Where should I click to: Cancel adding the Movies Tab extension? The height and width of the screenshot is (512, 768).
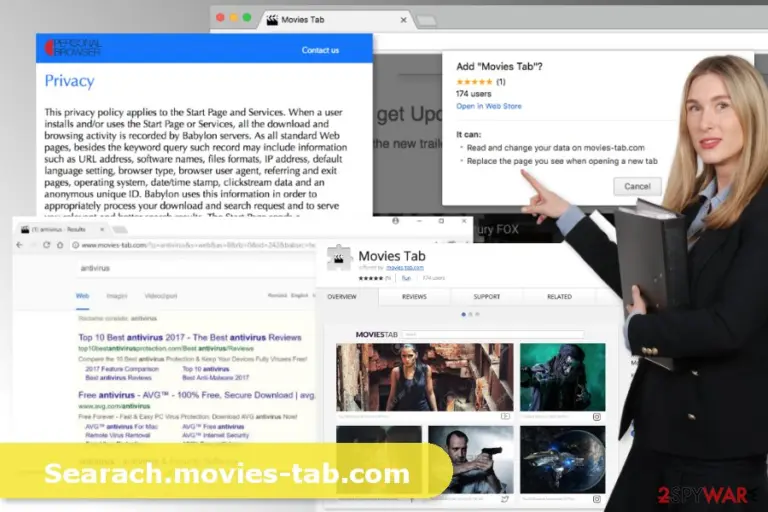point(637,186)
